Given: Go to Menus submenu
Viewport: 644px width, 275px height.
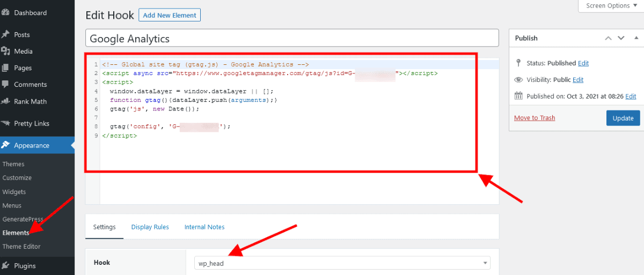Looking at the screenshot, I should coord(12,205).
